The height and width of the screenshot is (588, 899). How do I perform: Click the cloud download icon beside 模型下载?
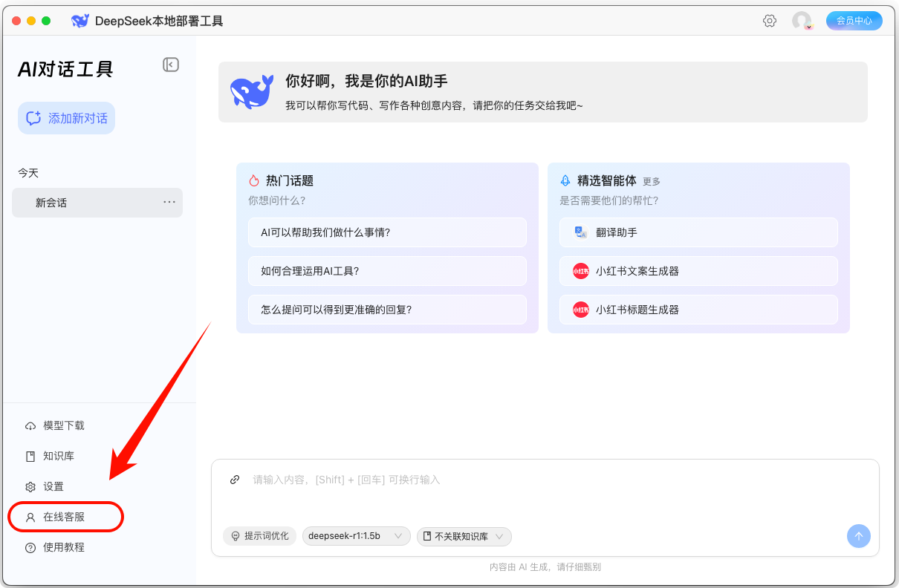(x=30, y=426)
